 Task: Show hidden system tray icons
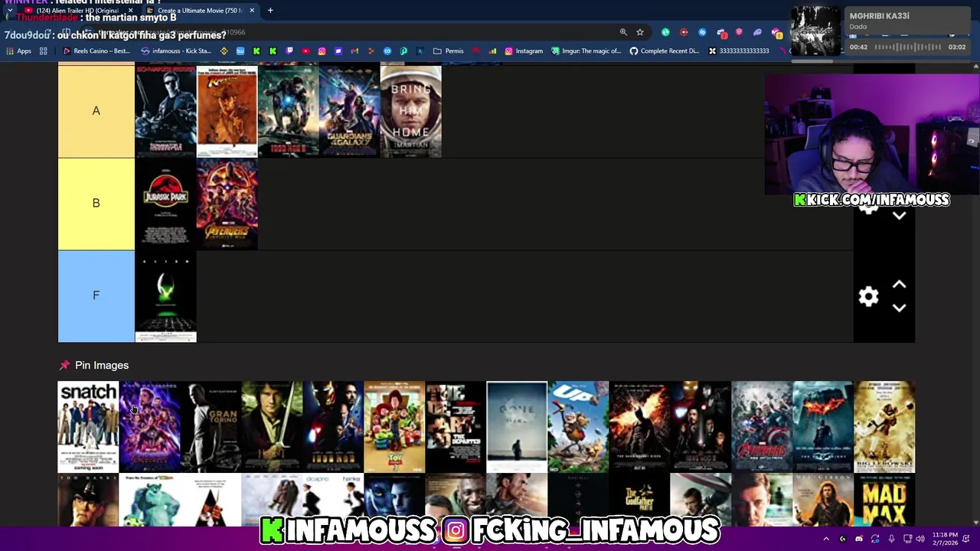click(x=826, y=539)
